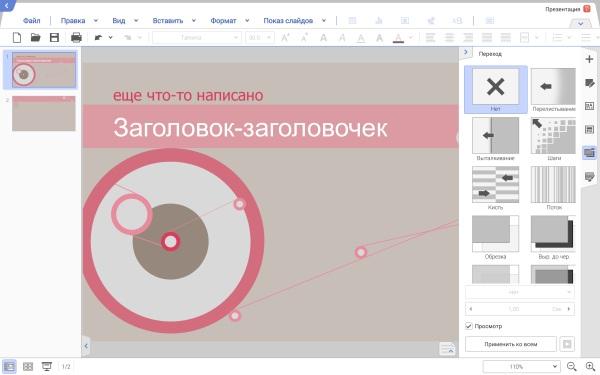The width and height of the screenshot is (600, 375).
Task: Open the font color dropdown arrow
Action: pos(411,38)
